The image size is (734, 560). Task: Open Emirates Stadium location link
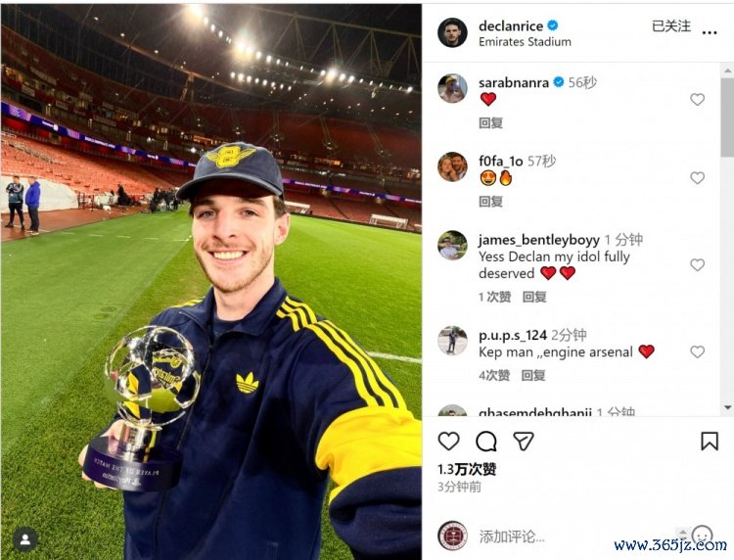click(525, 42)
